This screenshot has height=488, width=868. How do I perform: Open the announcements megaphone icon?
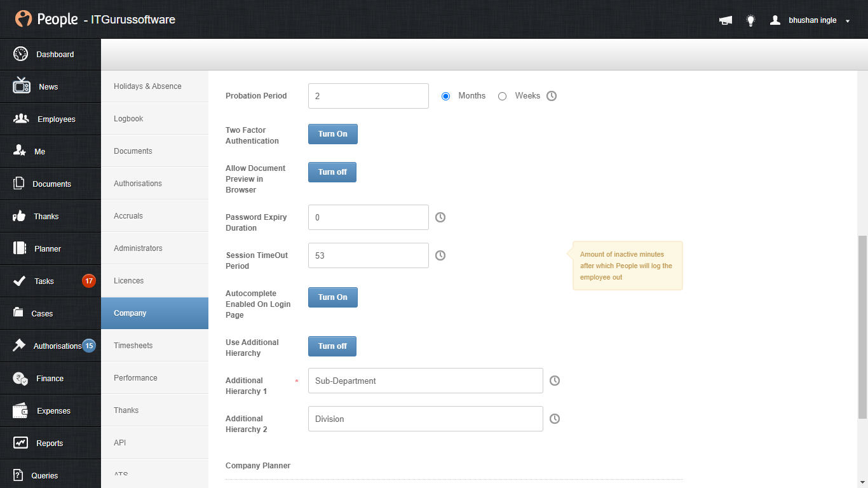click(725, 20)
